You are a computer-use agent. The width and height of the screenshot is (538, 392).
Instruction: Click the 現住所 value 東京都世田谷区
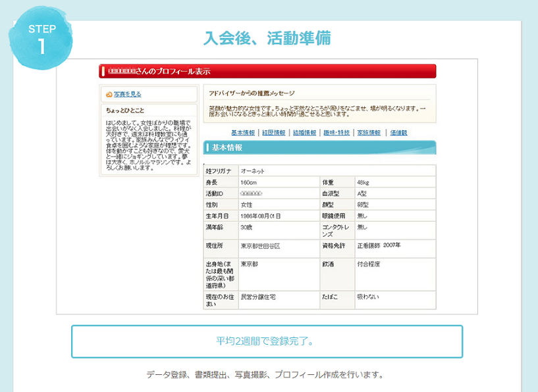click(261, 245)
